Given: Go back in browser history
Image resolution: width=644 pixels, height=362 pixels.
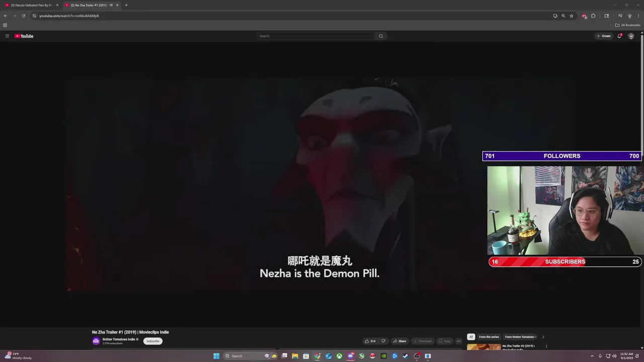Looking at the screenshot, I should coord(6,16).
